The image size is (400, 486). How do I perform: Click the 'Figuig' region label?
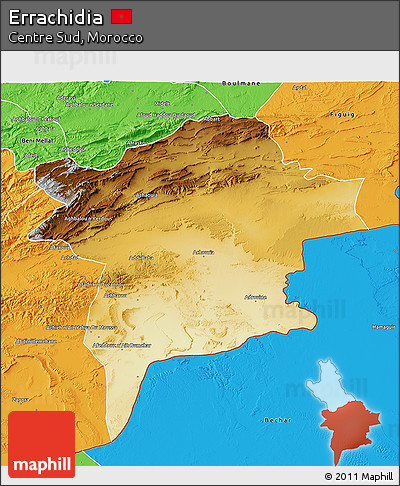pos(342,114)
